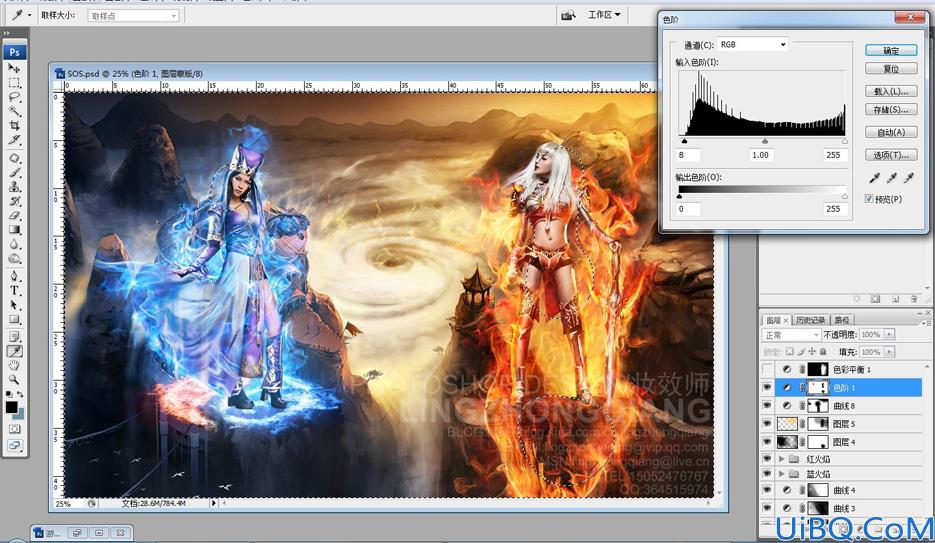This screenshot has height=543, width=935.
Task: Expand the 蓝火焰 layer group
Action: point(781,474)
